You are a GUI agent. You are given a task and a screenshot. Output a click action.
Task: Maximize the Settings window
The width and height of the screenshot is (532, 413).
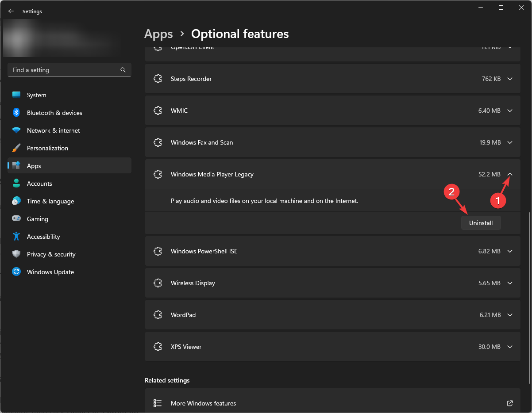point(501,8)
